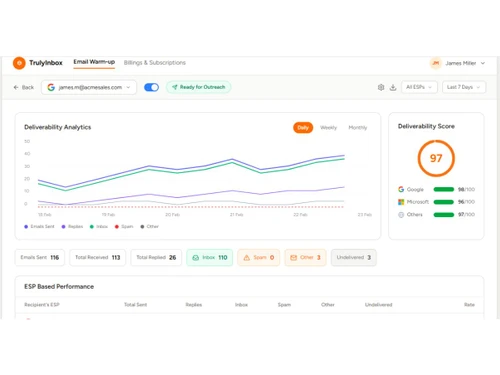The image size is (500, 375).
Task: Click the Total Sent column header
Action: (135, 305)
